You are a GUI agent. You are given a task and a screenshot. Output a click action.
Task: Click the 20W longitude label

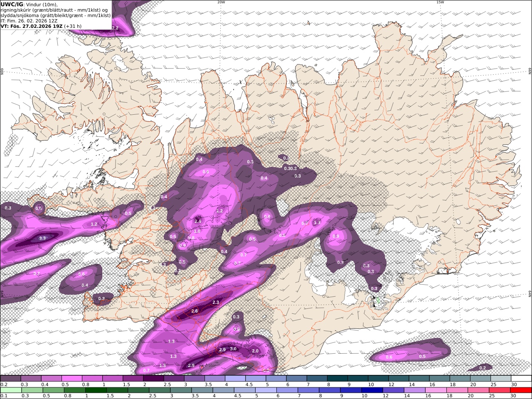pyautogui.click(x=221, y=2)
